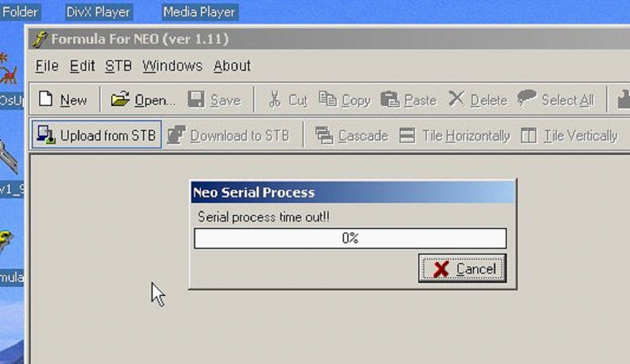Open the Edit menu
Screen dimensions: 630x364
pos(82,66)
